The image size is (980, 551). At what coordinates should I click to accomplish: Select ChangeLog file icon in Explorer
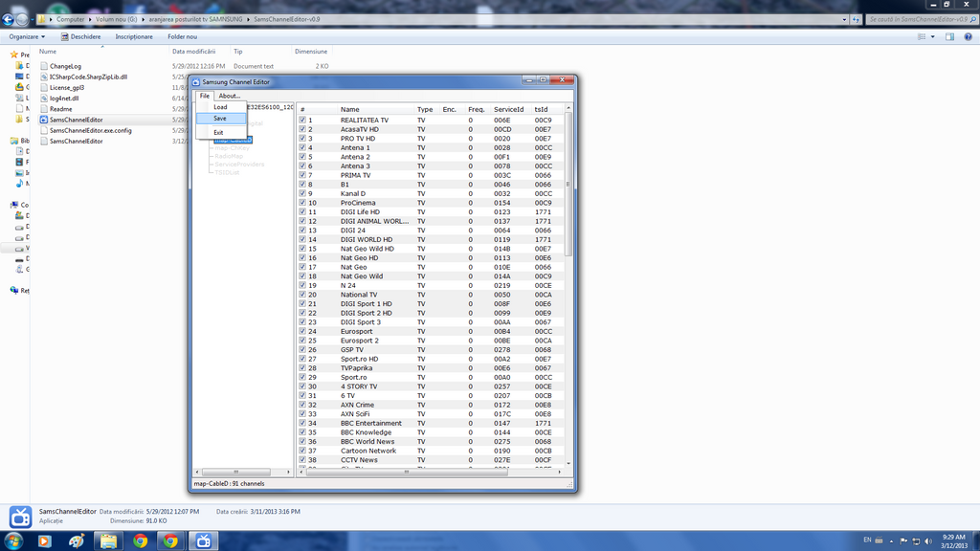(x=44, y=66)
